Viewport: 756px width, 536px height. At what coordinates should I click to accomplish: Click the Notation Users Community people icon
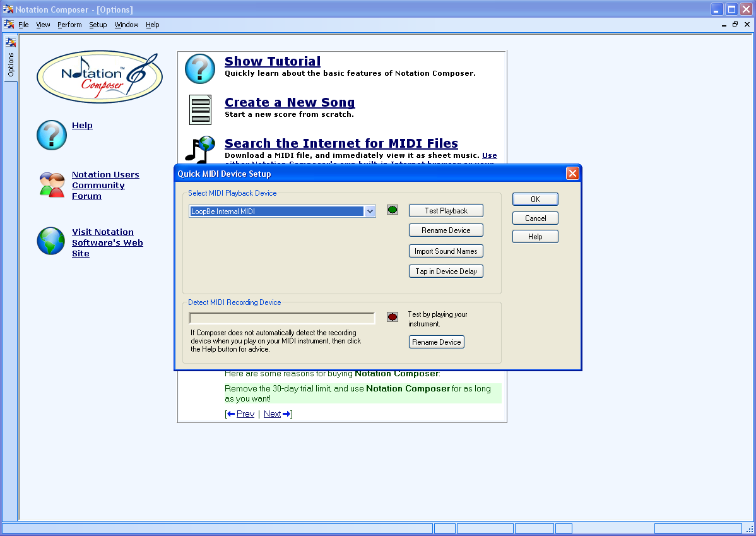pos(52,185)
